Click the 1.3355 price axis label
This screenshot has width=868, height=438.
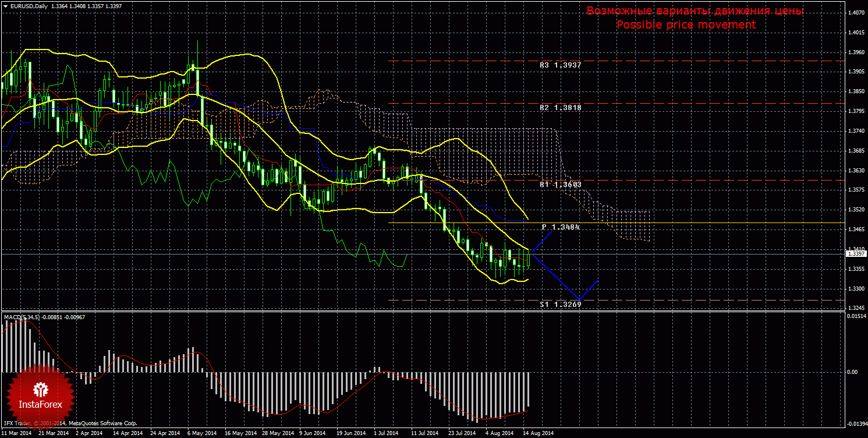point(856,269)
